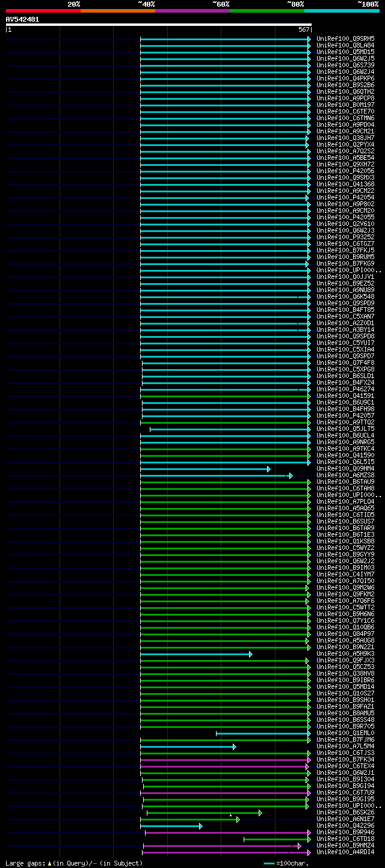Click the =100char. scale legend

tap(291, 863)
